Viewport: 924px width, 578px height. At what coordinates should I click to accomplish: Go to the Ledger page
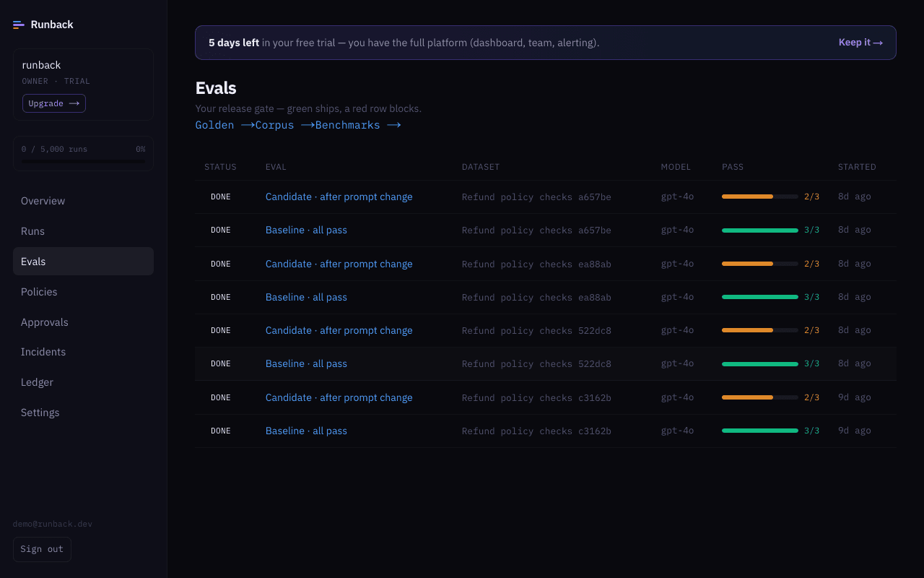(83, 382)
